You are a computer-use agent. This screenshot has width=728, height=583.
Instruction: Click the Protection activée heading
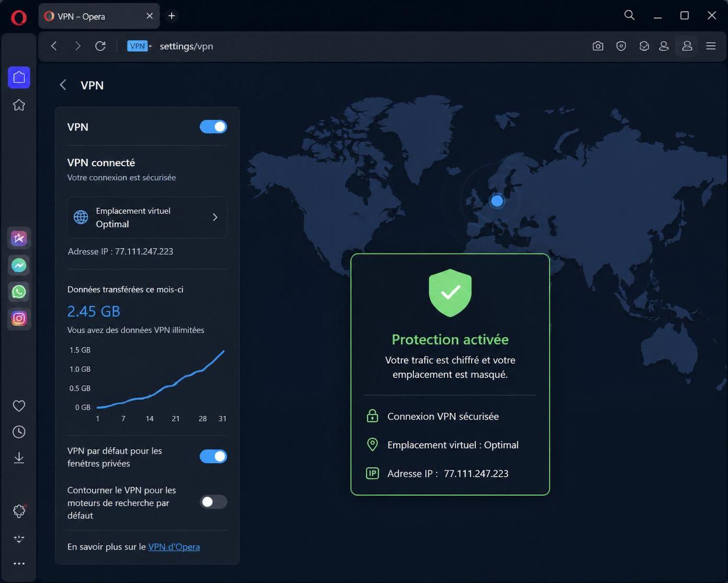450,339
